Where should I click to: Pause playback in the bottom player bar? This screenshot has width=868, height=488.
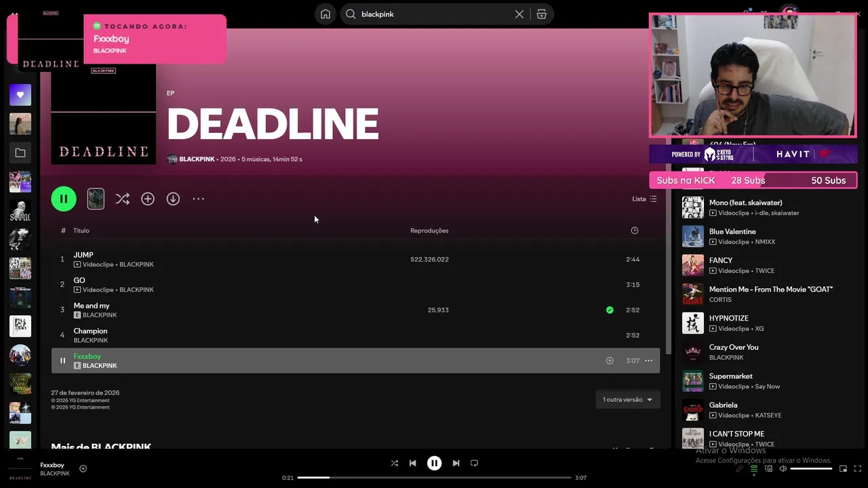pos(434,463)
